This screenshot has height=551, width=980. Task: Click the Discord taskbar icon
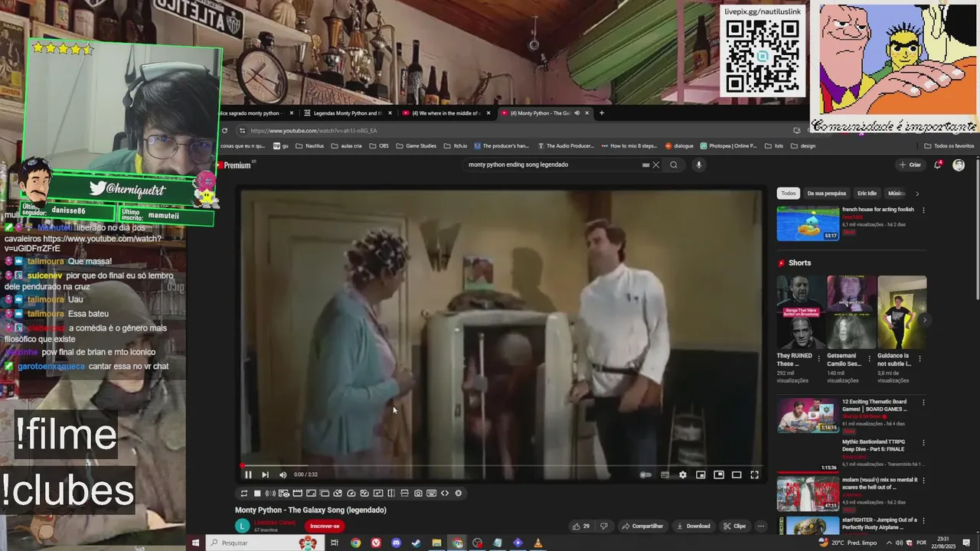tap(396, 543)
